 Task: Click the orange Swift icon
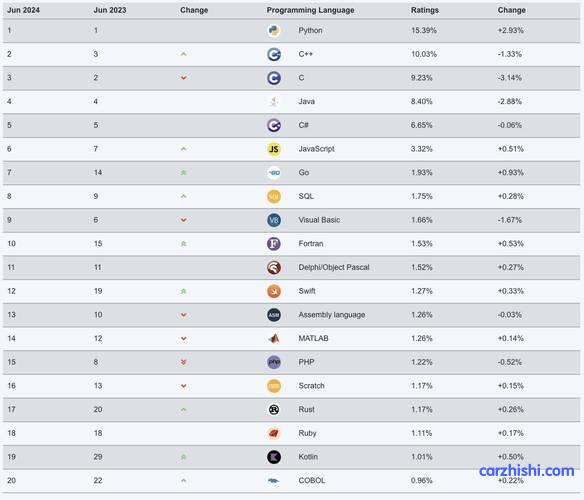274,291
